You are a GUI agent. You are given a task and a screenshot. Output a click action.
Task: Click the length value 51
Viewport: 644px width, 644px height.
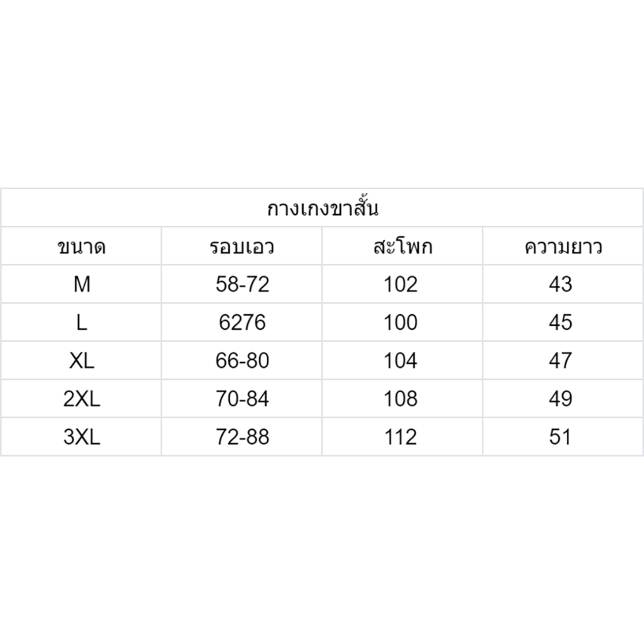coord(560,437)
